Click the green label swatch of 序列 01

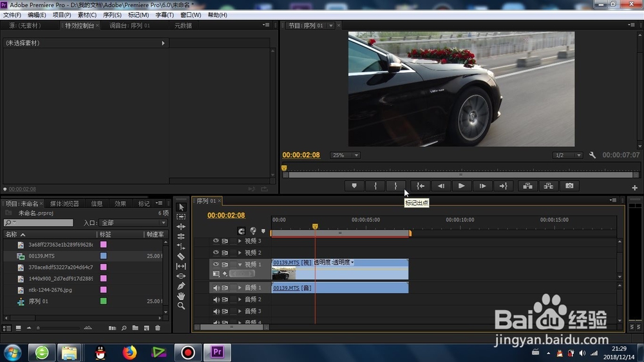point(104,301)
